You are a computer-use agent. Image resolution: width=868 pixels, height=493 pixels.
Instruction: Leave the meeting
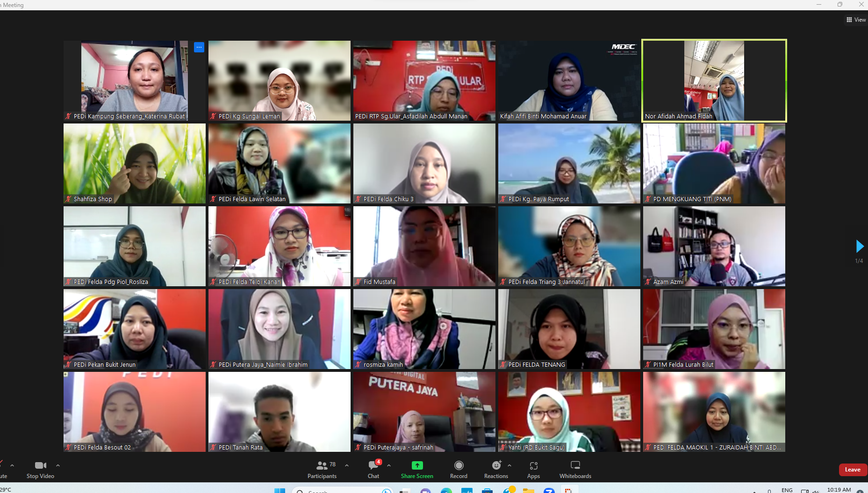pos(852,470)
